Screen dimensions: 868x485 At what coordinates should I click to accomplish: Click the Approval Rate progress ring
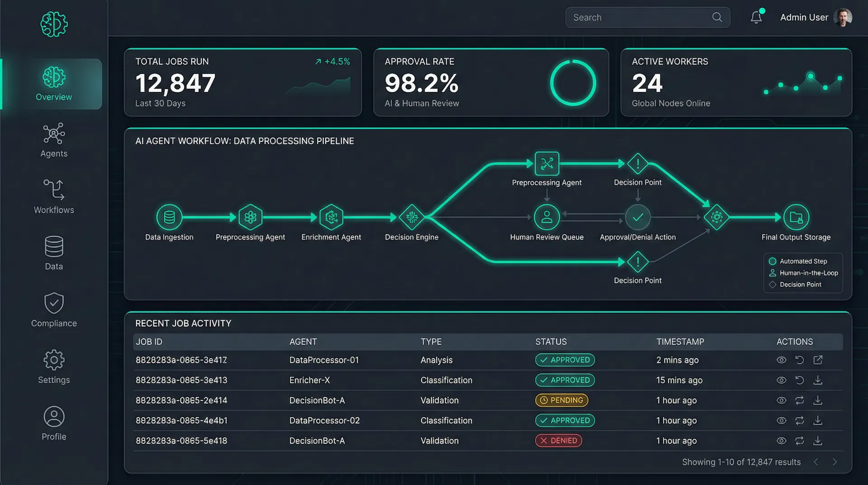(x=573, y=83)
